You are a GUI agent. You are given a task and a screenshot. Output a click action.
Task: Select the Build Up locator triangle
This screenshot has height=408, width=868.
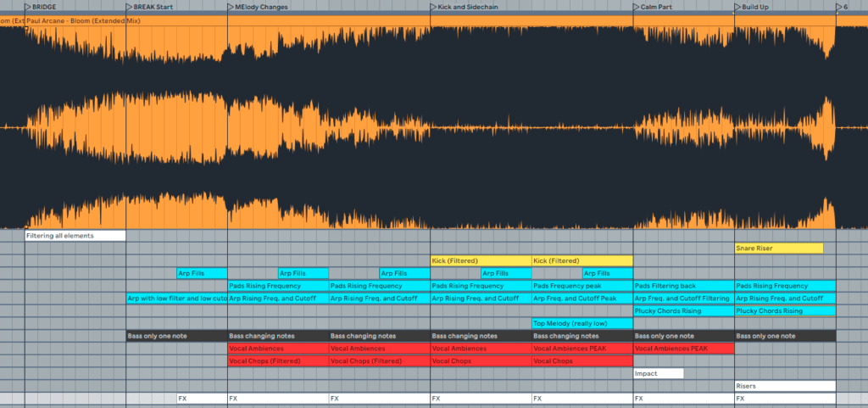point(737,7)
